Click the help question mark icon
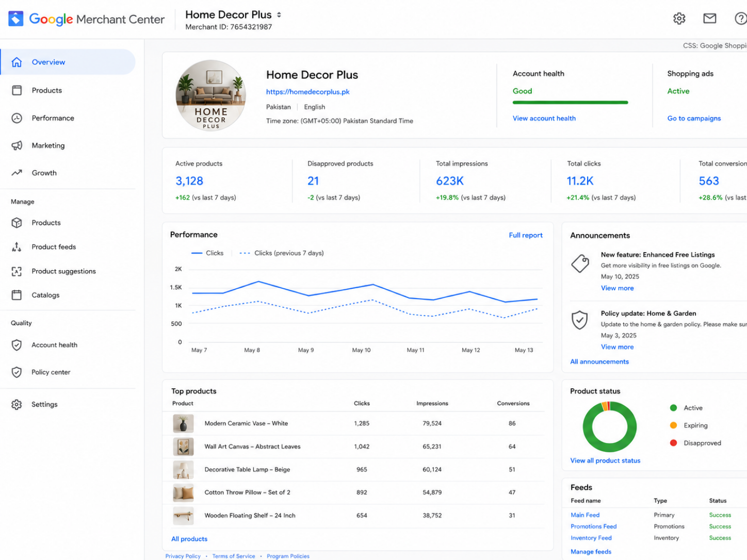This screenshot has height=560, width=747. (x=741, y=19)
